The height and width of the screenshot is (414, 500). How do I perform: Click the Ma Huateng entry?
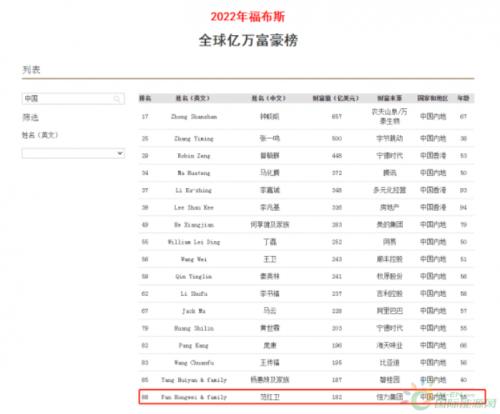click(194, 173)
